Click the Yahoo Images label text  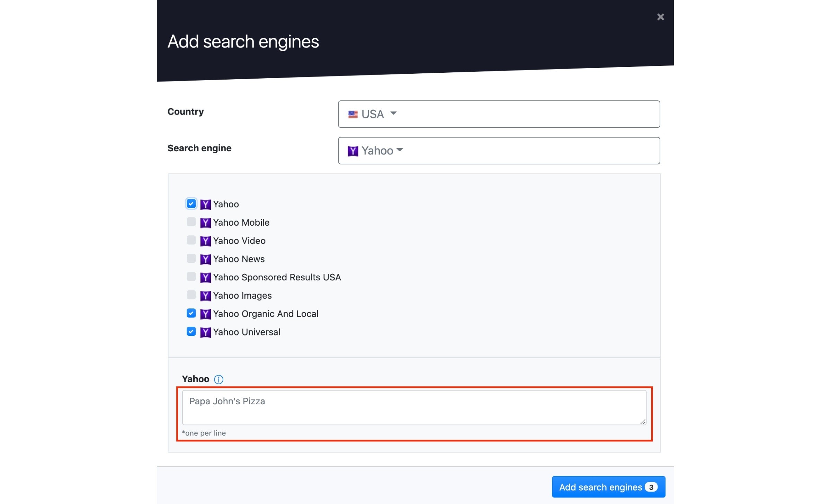242,296
